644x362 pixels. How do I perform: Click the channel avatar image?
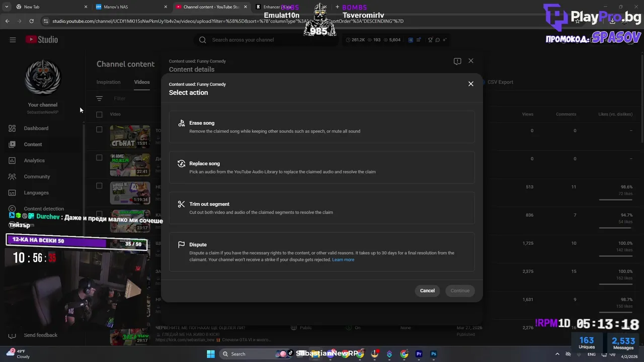pos(43,78)
